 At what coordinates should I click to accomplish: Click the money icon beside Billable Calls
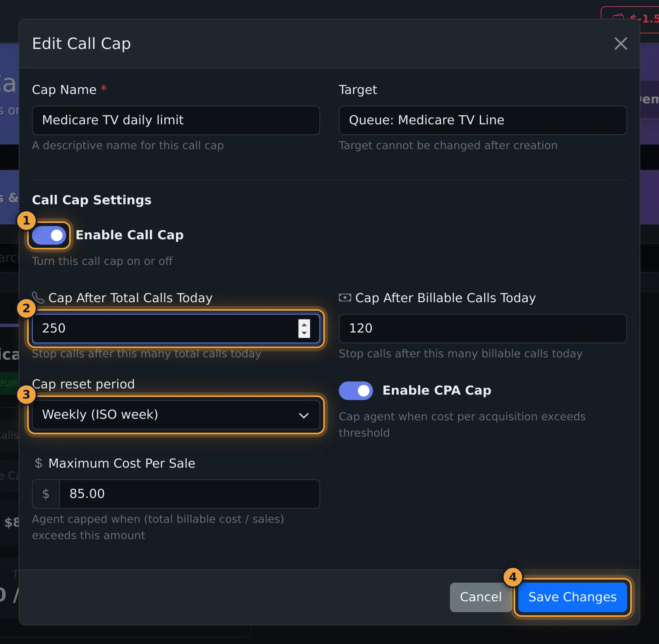(345, 297)
